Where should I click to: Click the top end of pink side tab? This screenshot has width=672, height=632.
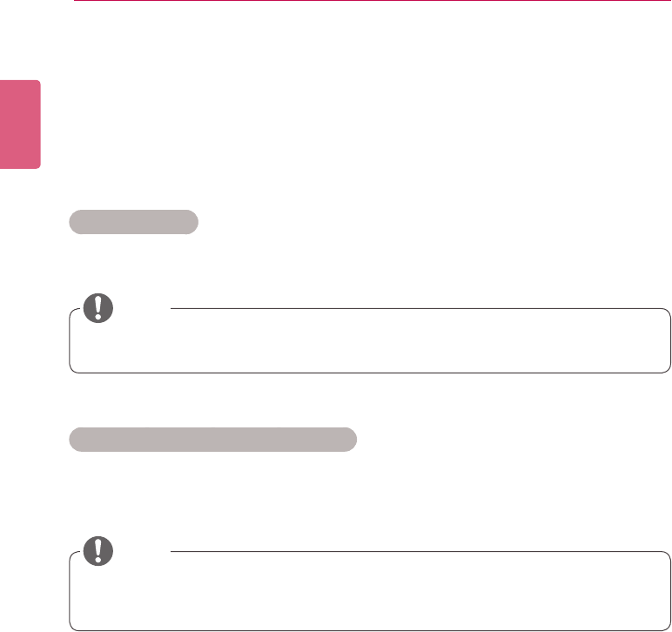[x=21, y=83]
